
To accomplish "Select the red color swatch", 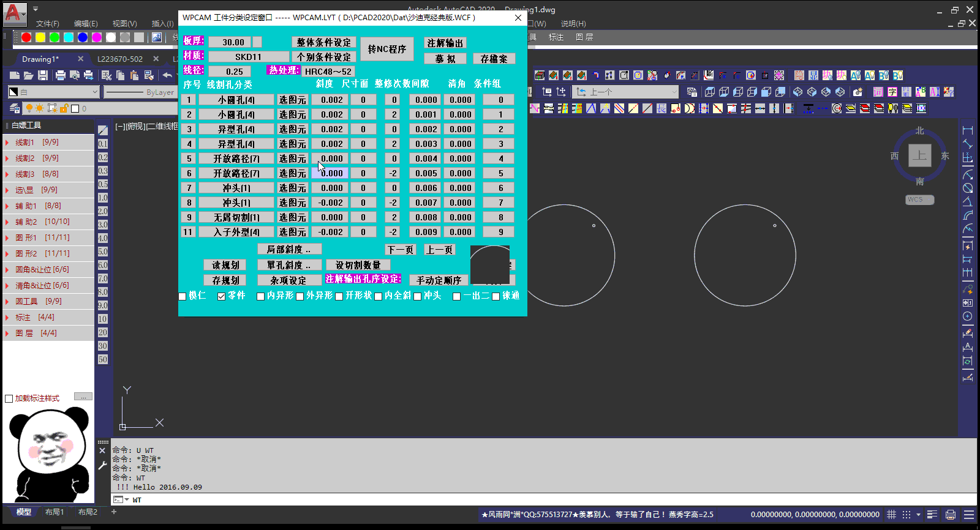I will [x=26, y=37].
